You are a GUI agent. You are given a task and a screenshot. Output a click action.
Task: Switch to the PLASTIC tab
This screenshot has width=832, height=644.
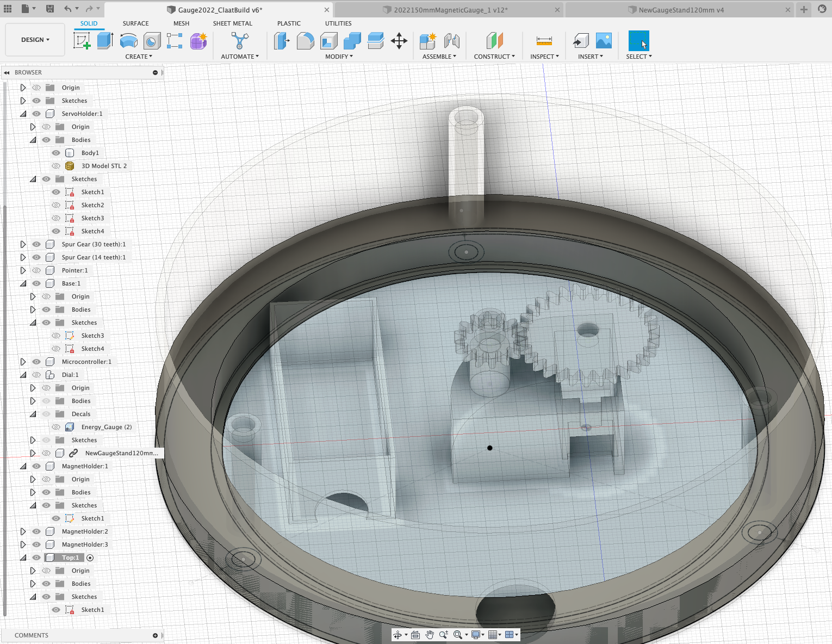(x=289, y=23)
